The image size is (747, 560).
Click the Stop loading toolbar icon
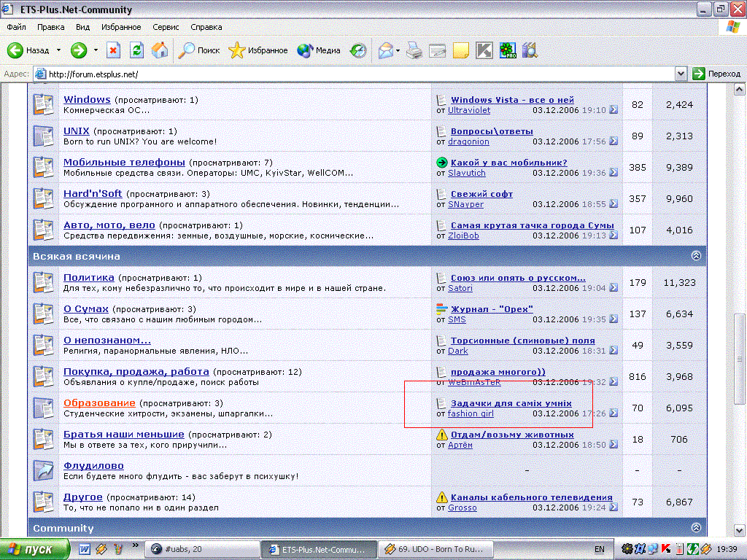(113, 50)
